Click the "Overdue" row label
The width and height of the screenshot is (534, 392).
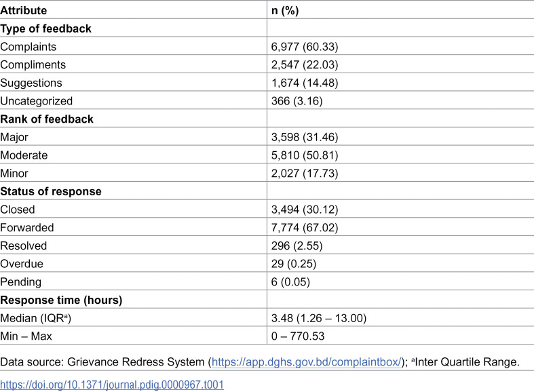[20, 263]
